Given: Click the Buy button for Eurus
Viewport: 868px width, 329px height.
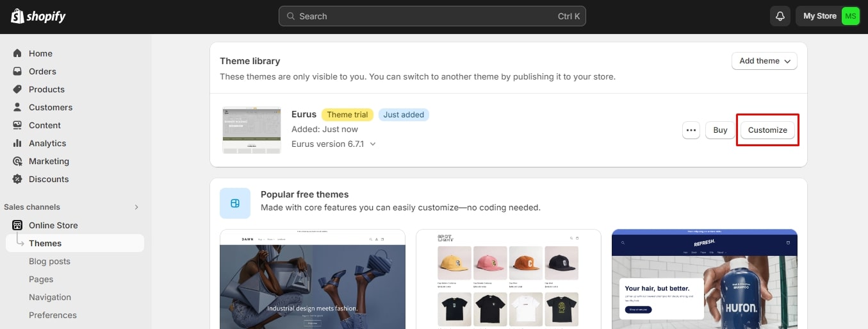Looking at the screenshot, I should point(720,130).
